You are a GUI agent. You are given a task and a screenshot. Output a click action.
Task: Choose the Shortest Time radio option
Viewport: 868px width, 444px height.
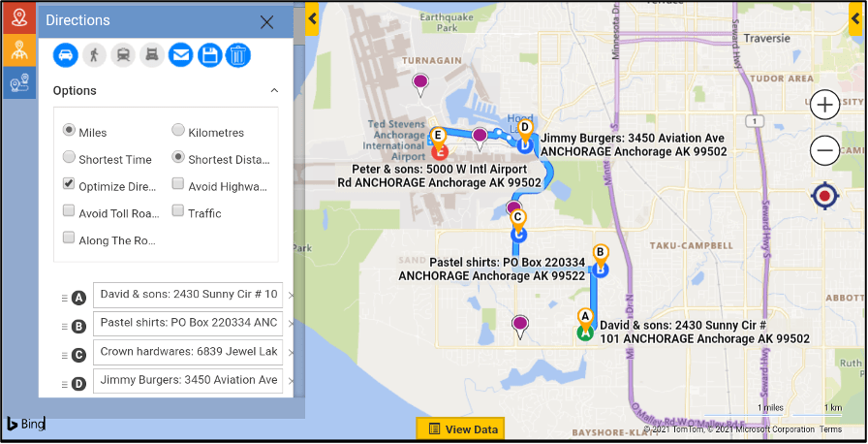click(69, 157)
